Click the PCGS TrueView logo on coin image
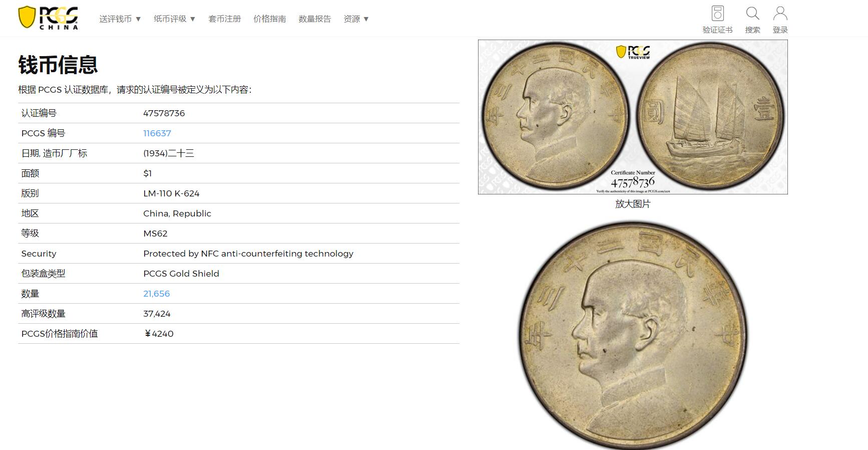Viewport: 868px width, 450px height. (x=633, y=52)
